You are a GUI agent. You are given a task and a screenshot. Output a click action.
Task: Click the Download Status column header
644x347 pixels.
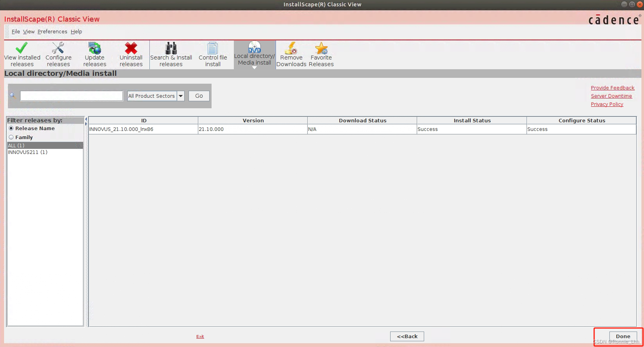(363, 121)
